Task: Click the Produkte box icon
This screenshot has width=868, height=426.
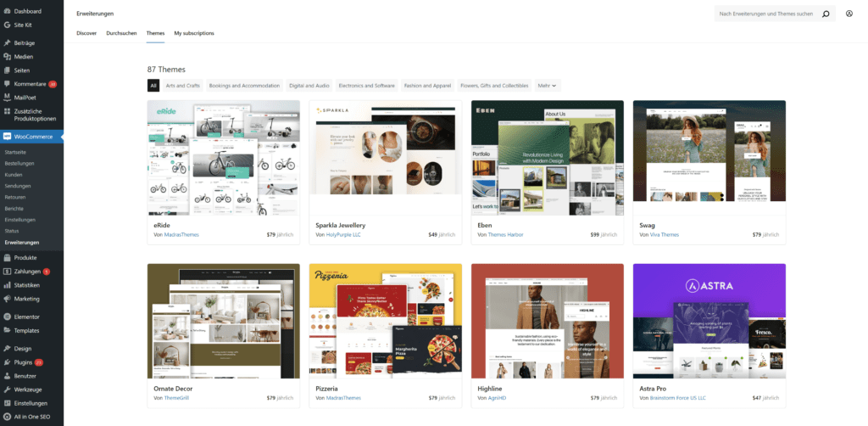Action: tap(7, 258)
